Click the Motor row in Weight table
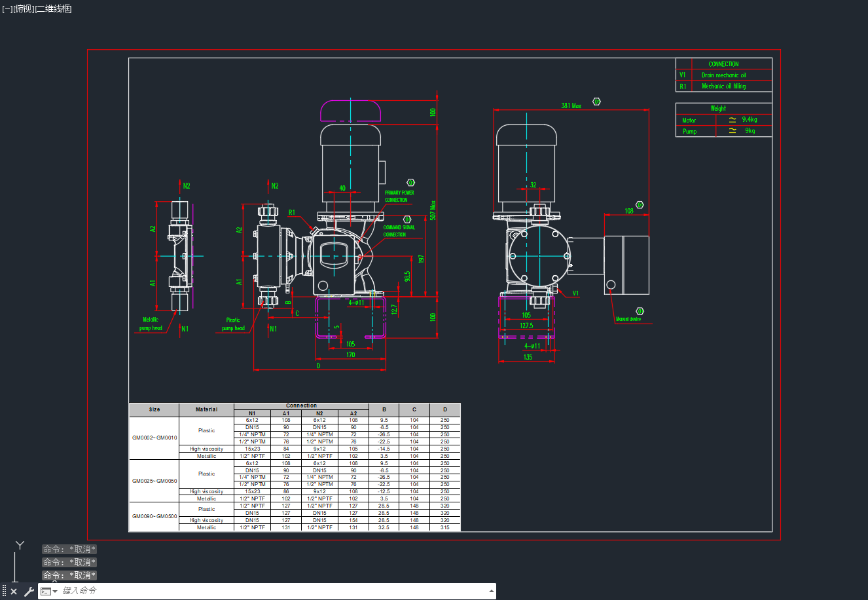 point(723,120)
